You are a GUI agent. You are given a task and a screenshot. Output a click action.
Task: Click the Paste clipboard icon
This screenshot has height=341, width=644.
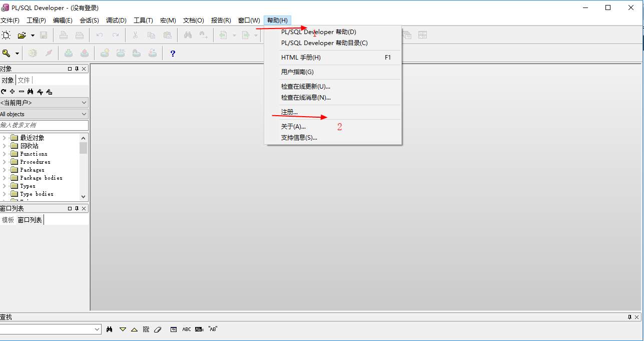pyautogui.click(x=167, y=35)
